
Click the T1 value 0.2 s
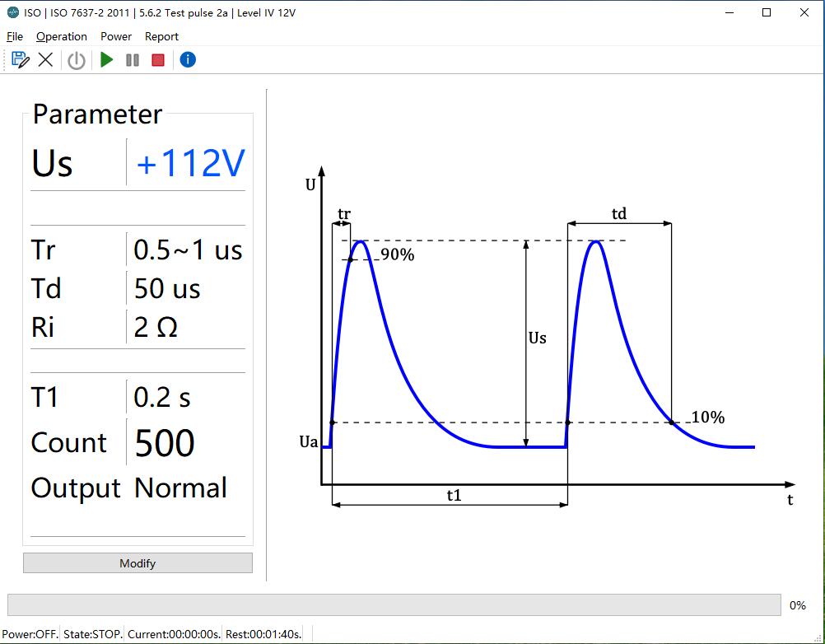point(162,397)
